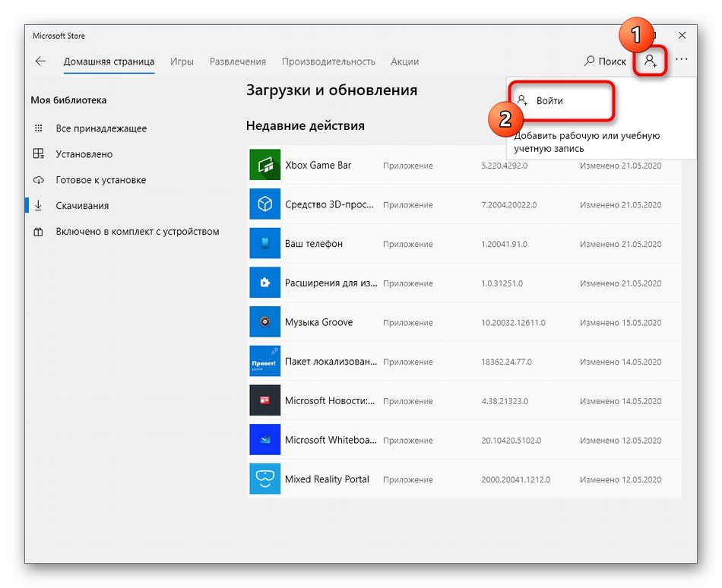Viewport: 722px width, 588px height.
Task: Click the Xbox Game Bar app icon
Action: pos(264,166)
